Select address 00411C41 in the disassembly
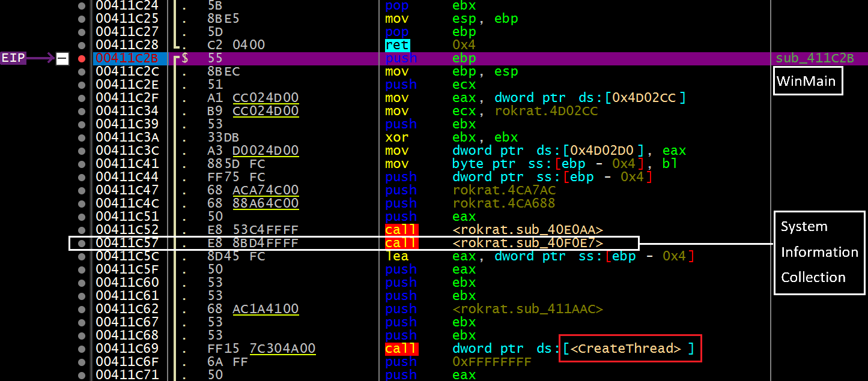Screen dimensions: 868x381 click(127, 164)
